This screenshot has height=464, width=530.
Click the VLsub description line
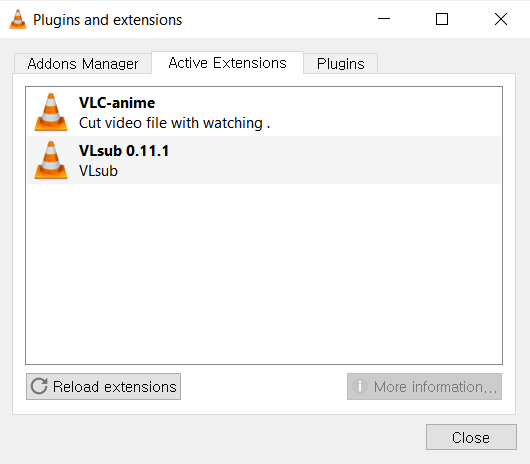(98, 171)
